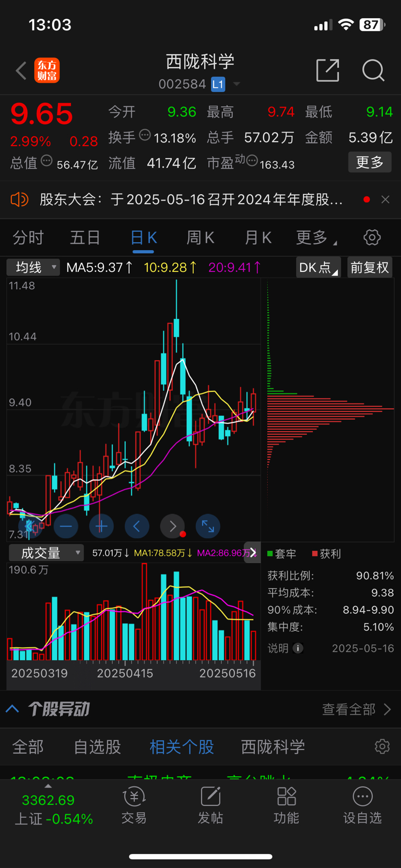
Task: Open 查看全部 link
Action: point(357,709)
